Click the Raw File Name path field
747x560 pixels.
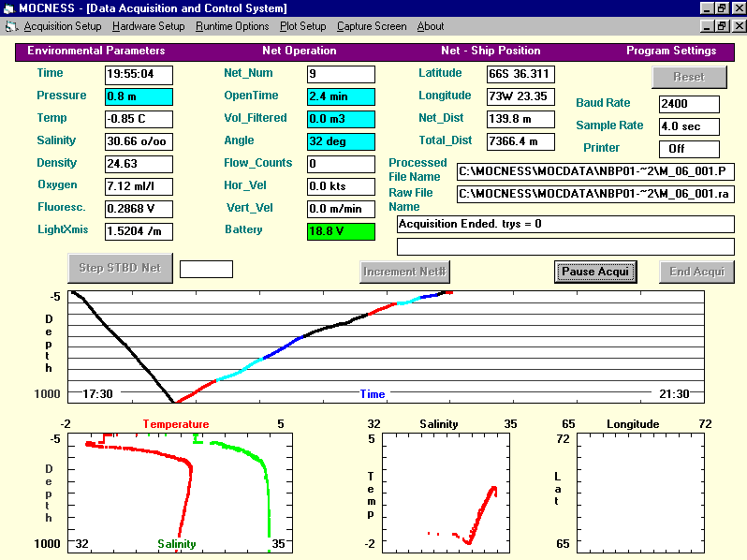(595, 194)
